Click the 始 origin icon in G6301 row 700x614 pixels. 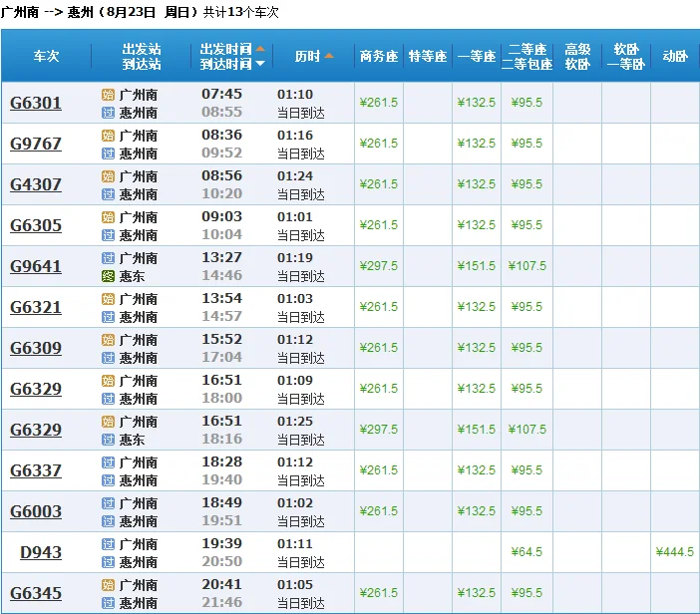tap(108, 95)
